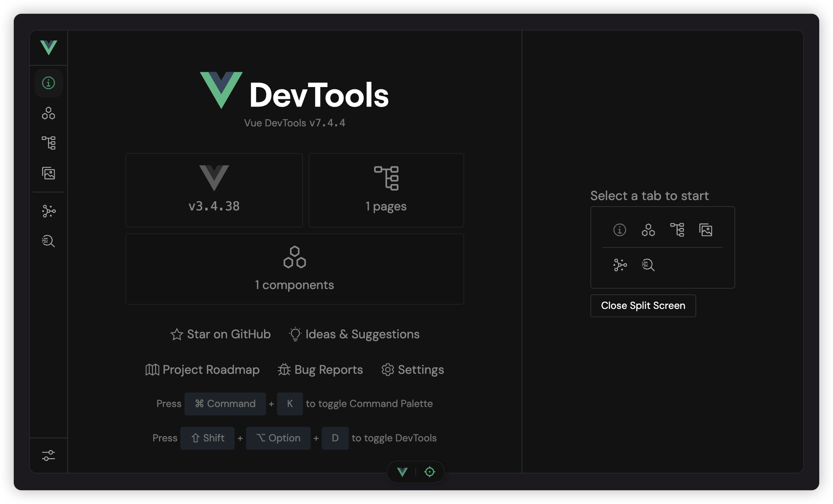Open the settings sliders icon at the sidebar bottom

tap(49, 456)
